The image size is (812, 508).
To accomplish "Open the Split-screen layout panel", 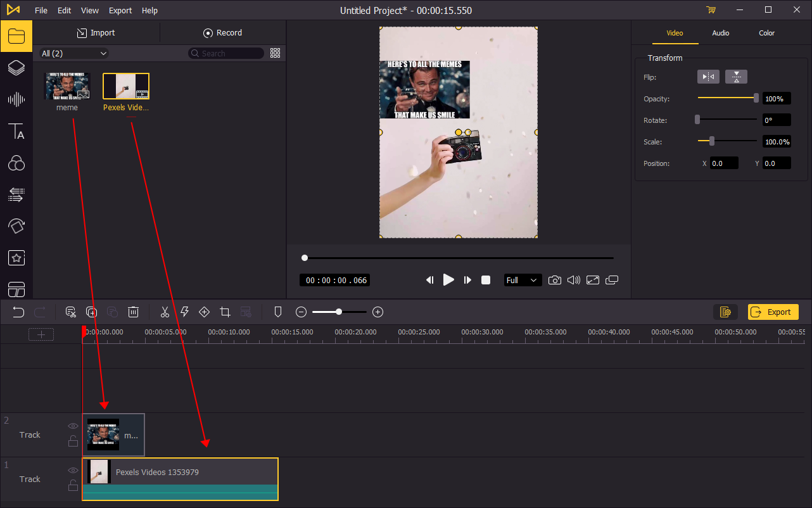I will pos(16,289).
